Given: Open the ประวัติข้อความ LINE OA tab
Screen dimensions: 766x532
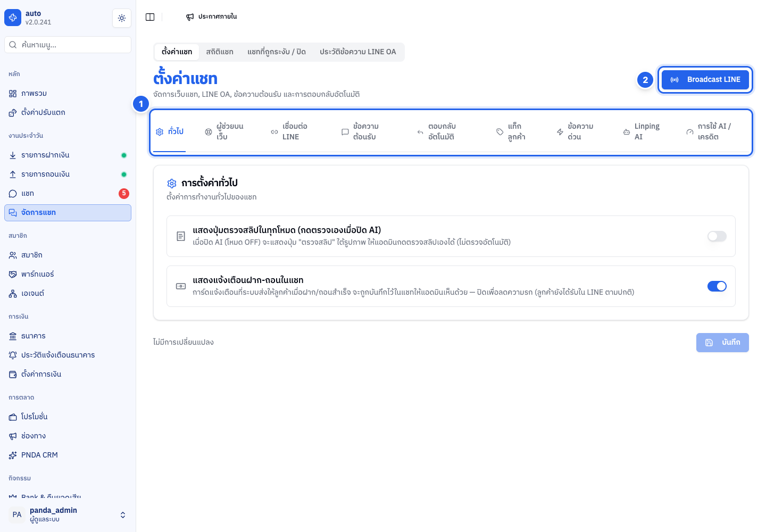Looking at the screenshot, I should tap(358, 52).
